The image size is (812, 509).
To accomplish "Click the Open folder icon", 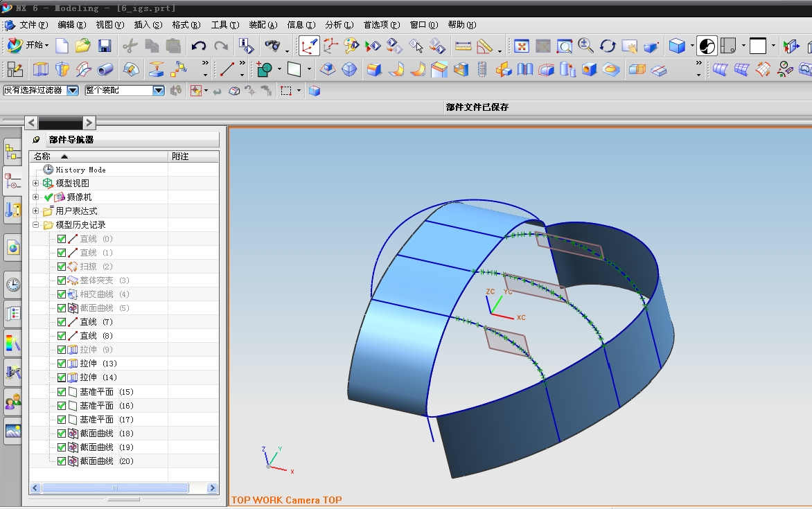I will pyautogui.click(x=83, y=46).
